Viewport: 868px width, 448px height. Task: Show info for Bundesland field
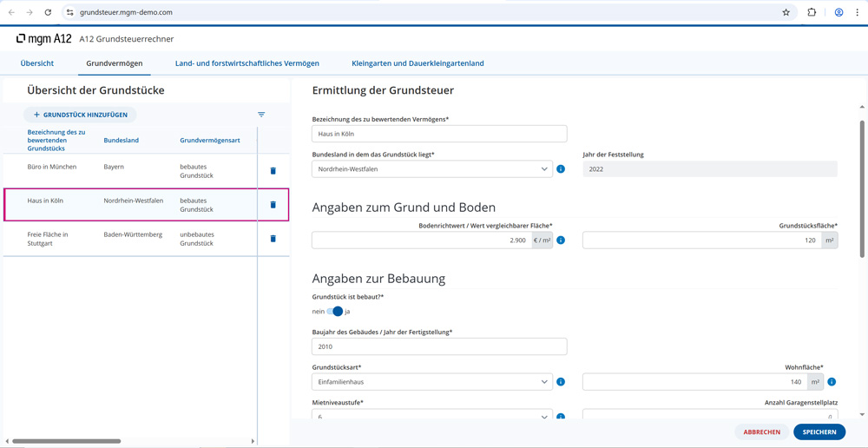[x=561, y=169]
